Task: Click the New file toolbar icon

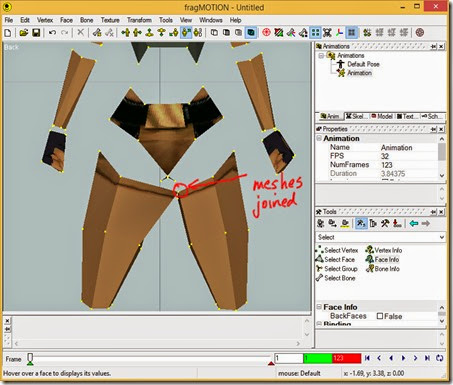Action: 8,33
